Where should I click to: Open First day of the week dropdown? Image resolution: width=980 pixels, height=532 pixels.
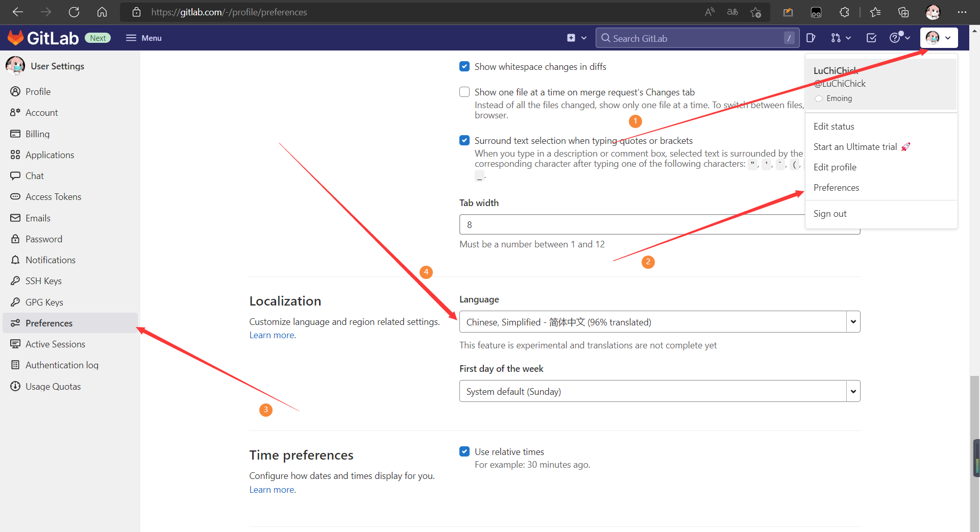pos(659,391)
